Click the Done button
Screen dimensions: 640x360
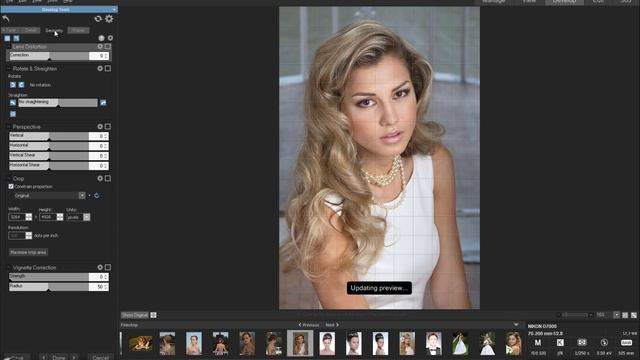click(59, 357)
